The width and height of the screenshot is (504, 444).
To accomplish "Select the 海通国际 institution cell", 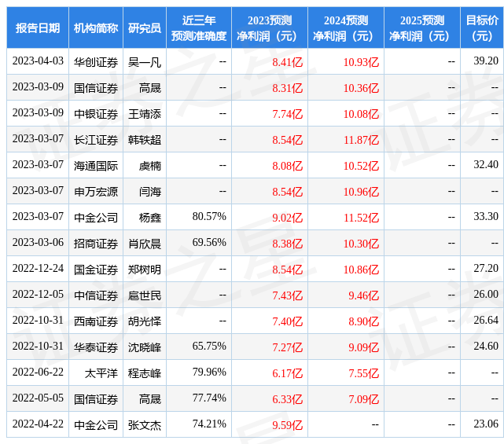I will [96, 166].
